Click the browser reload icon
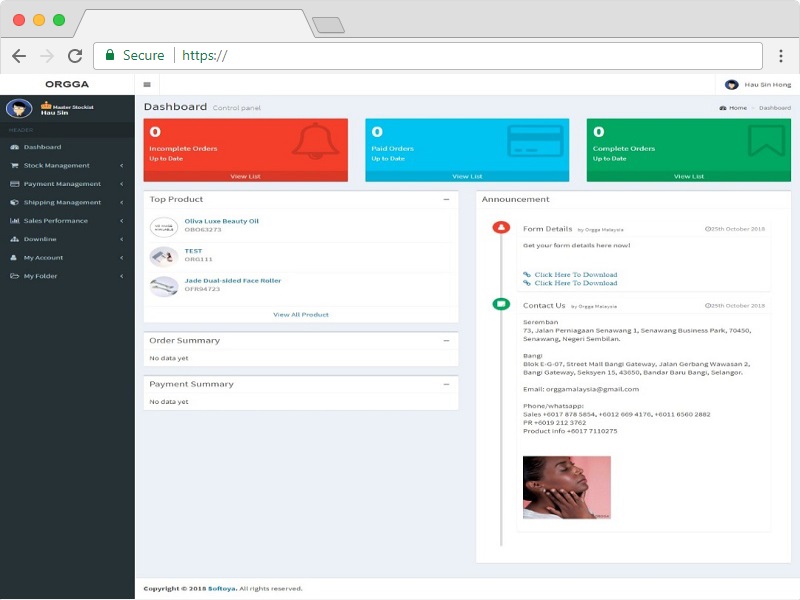The height and width of the screenshot is (600, 800). pyautogui.click(x=75, y=56)
